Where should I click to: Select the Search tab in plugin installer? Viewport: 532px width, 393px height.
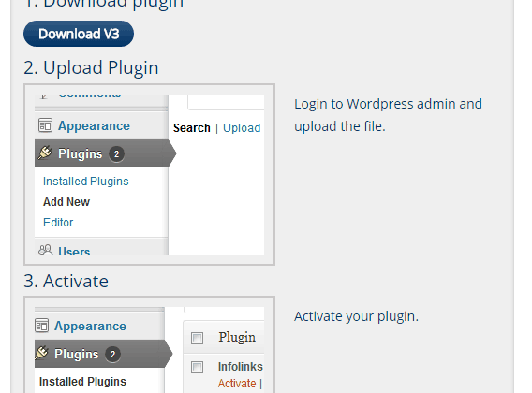(x=192, y=128)
